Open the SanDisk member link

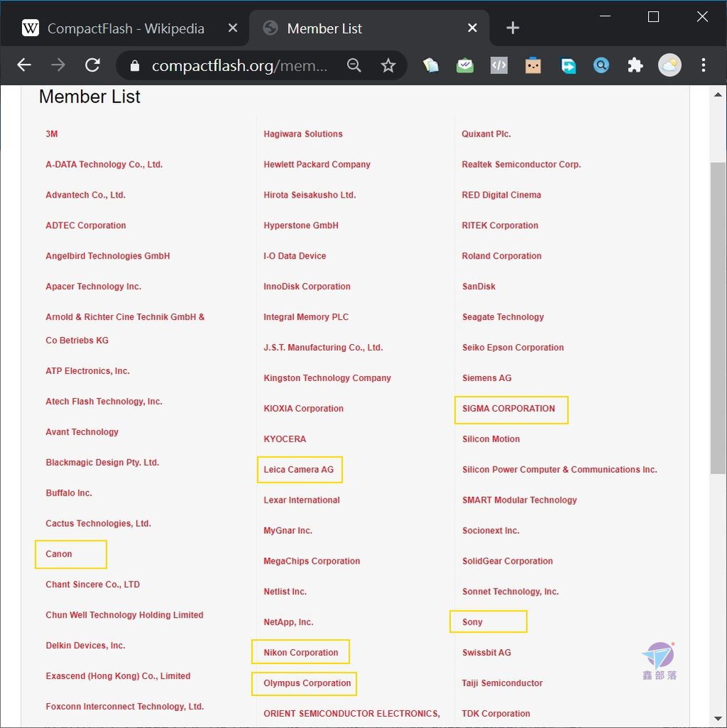[x=479, y=287]
